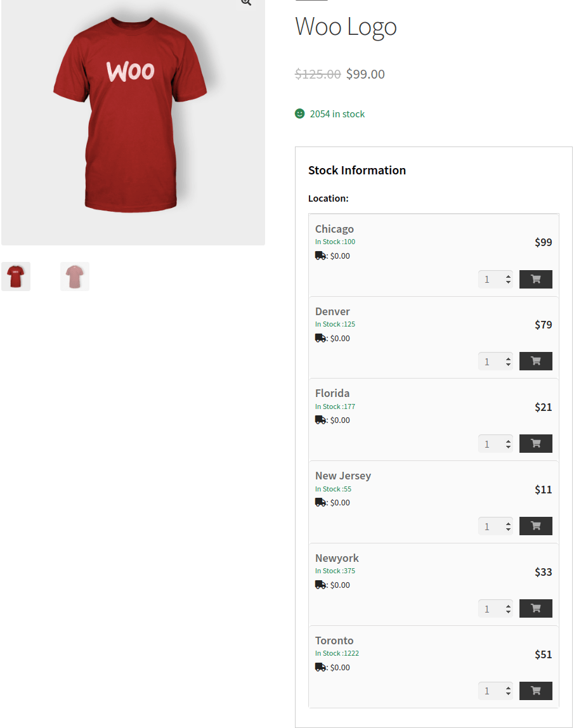Screen dimensions: 574x728
Task: Click the Chicago shipping truck icon
Action: pos(320,256)
